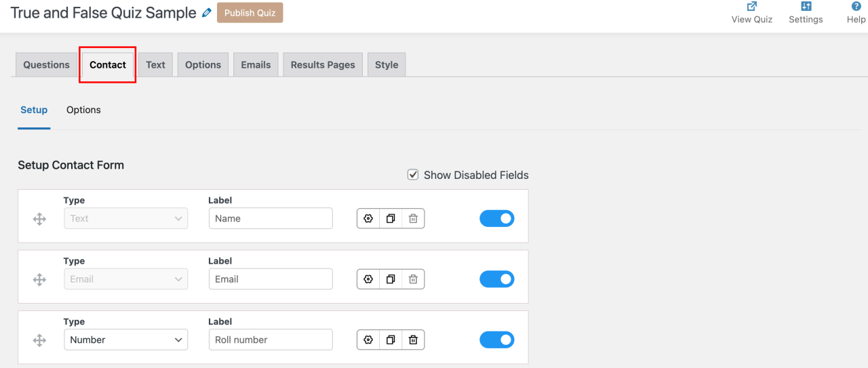This screenshot has height=368, width=868.
Task: Click into the Email label input
Action: [x=271, y=279]
